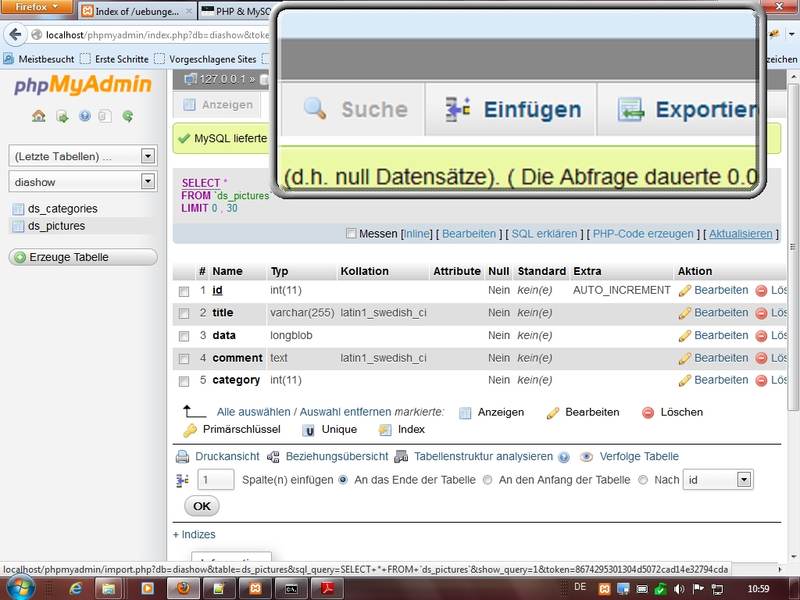
Task: Click the SQL erklären link
Action: (544, 234)
